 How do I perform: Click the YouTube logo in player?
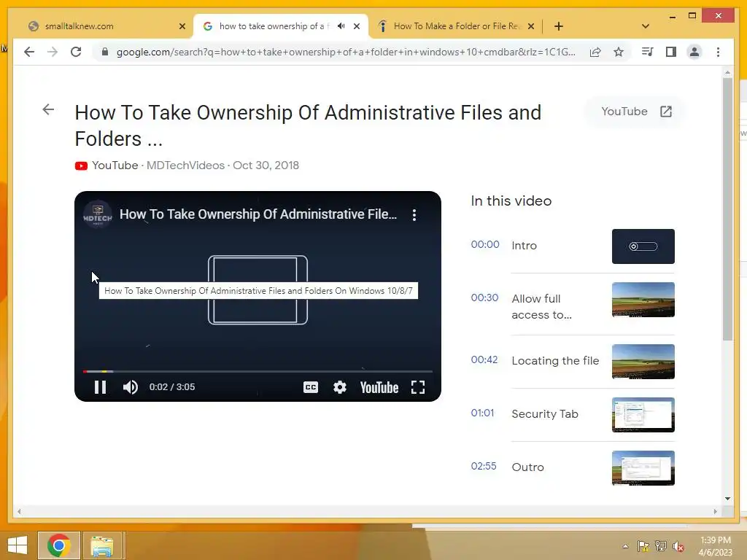pos(379,387)
